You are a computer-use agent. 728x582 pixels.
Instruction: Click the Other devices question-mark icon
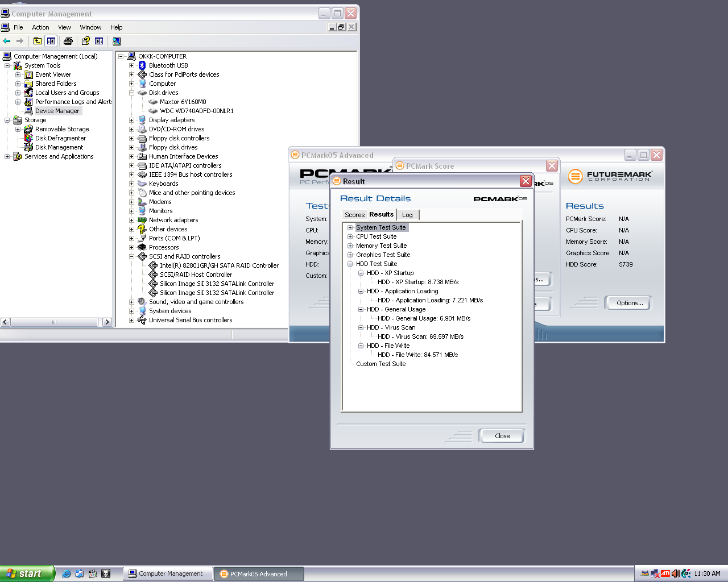142,229
